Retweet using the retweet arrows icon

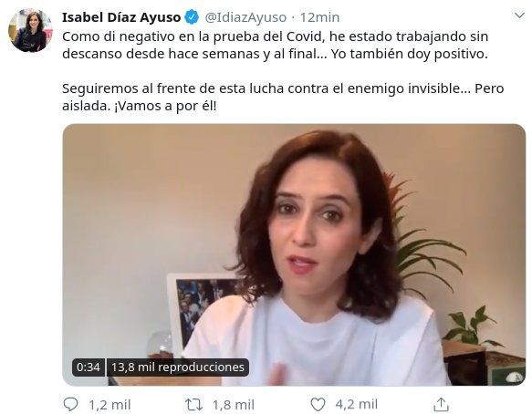(193, 405)
